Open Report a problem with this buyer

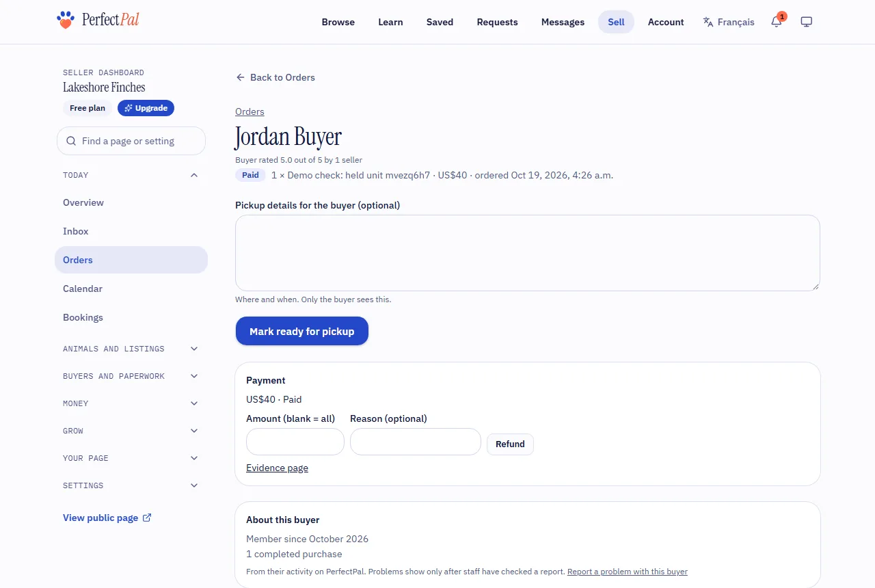point(628,572)
